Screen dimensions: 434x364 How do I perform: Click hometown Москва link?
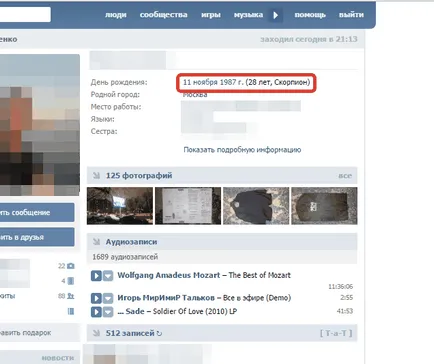[x=195, y=95]
